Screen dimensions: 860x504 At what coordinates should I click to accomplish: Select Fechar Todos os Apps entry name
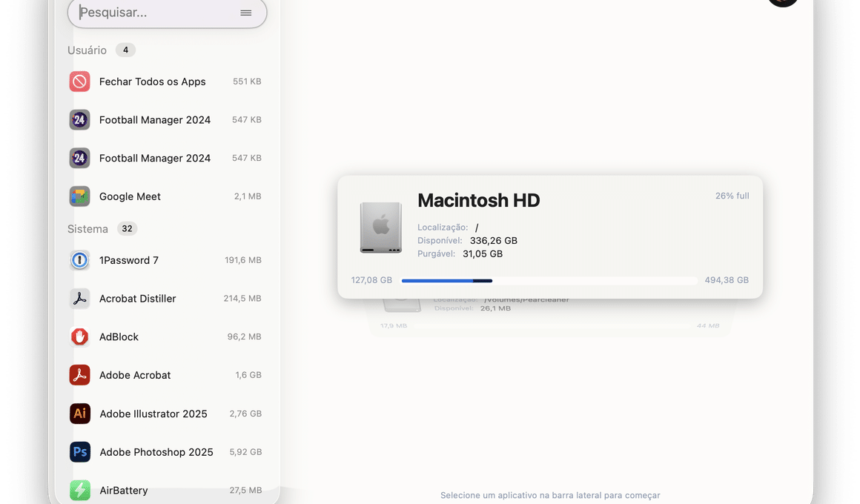tap(153, 82)
